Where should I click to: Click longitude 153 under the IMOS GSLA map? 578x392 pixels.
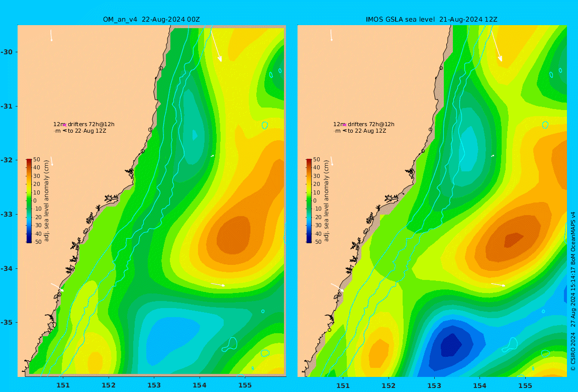434,385
